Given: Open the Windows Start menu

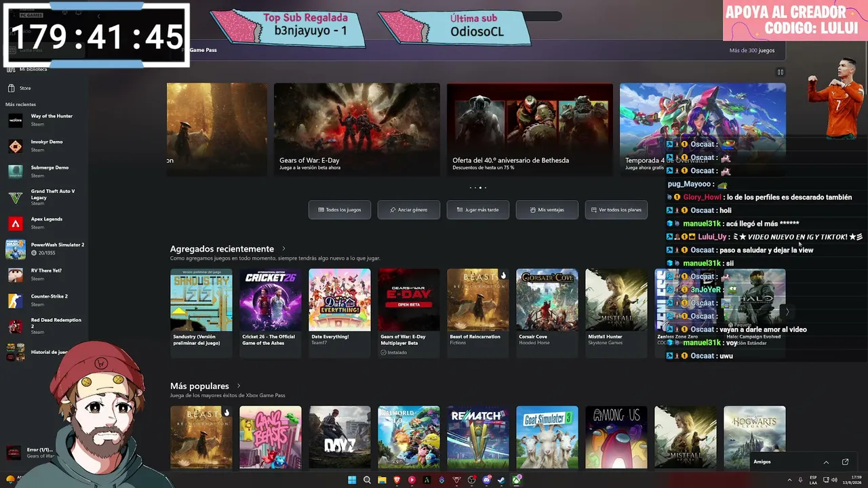Looking at the screenshot, I should 352,480.
